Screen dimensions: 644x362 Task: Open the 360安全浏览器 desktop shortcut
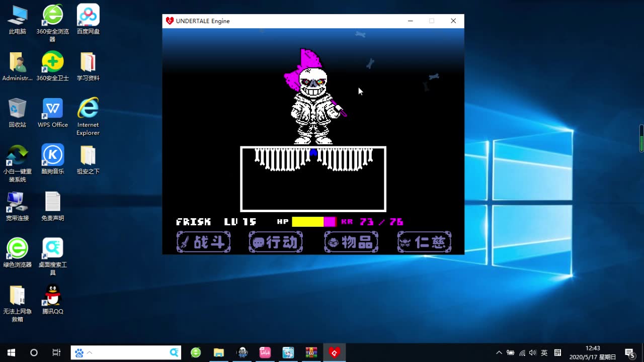(x=53, y=23)
